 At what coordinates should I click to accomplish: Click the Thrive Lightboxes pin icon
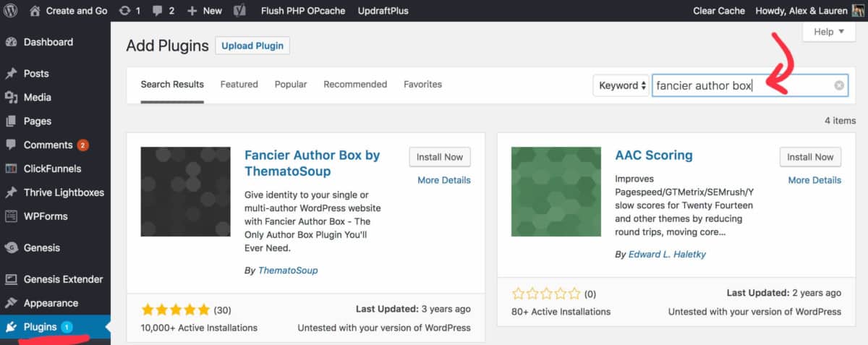click(x=11, y=192)
